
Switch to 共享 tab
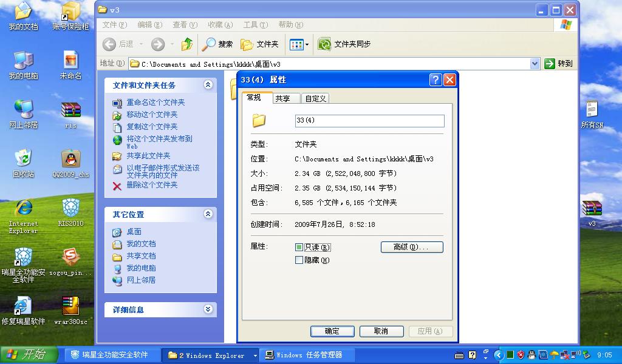point(287,99)
